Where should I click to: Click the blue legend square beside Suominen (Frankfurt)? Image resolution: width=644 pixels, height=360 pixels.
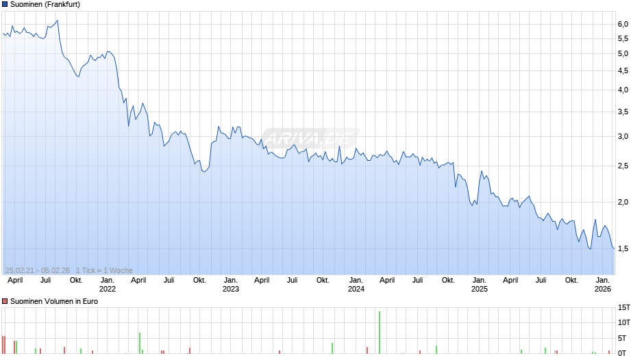pyautogui.click(x=5, y=5)
